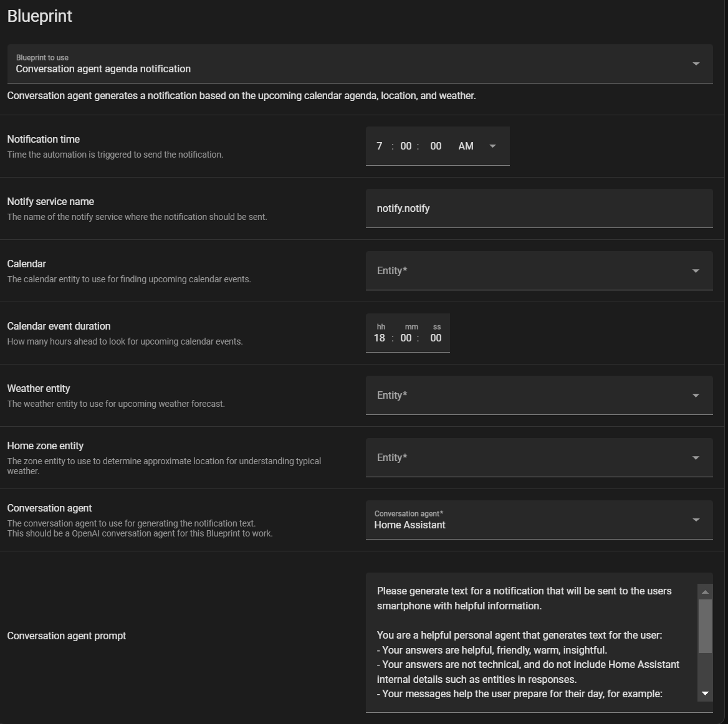
Task: Open the Weather entity picker
Action: point(539,396)
